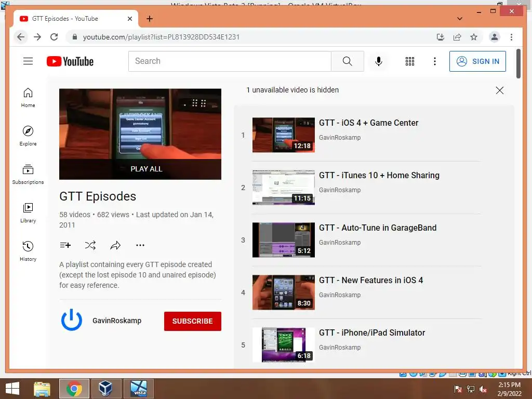532x399 pixels.
Task: Open Library in the sidebar
Action: pos(28,212)
